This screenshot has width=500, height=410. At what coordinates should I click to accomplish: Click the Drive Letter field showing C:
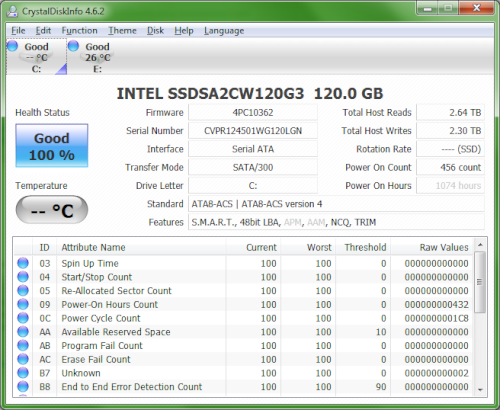point(253,186)
